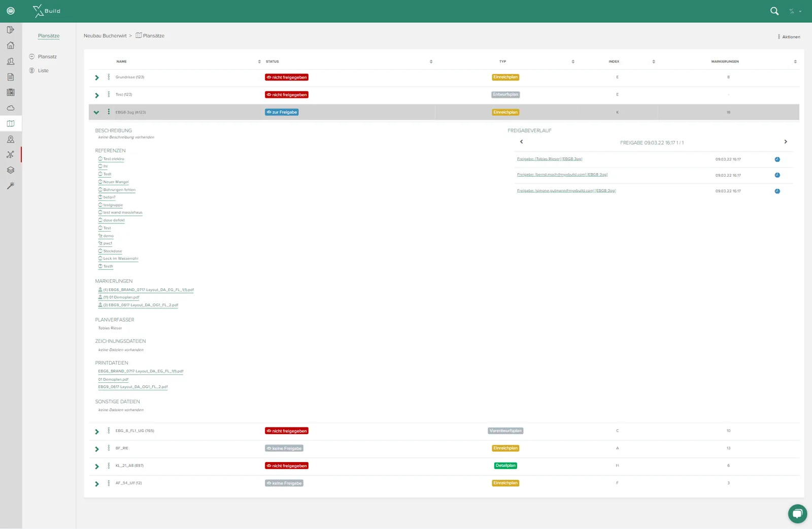The width and height of the screenshot is (812, 529).
Task: Open the home icon in the sidebar
Action: [x=11, y=46]
